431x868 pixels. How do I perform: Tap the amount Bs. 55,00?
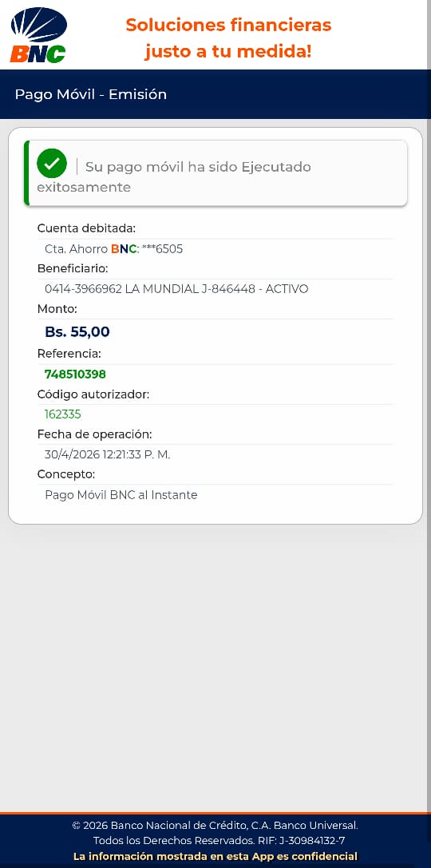pos(77,332)
